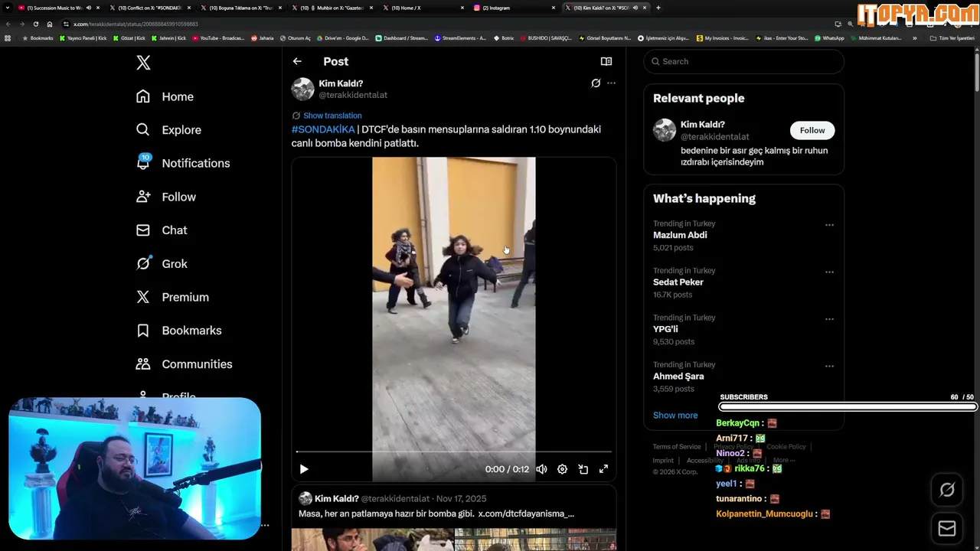Focus the Search field

pyautogui.click(x=744, y=61)
